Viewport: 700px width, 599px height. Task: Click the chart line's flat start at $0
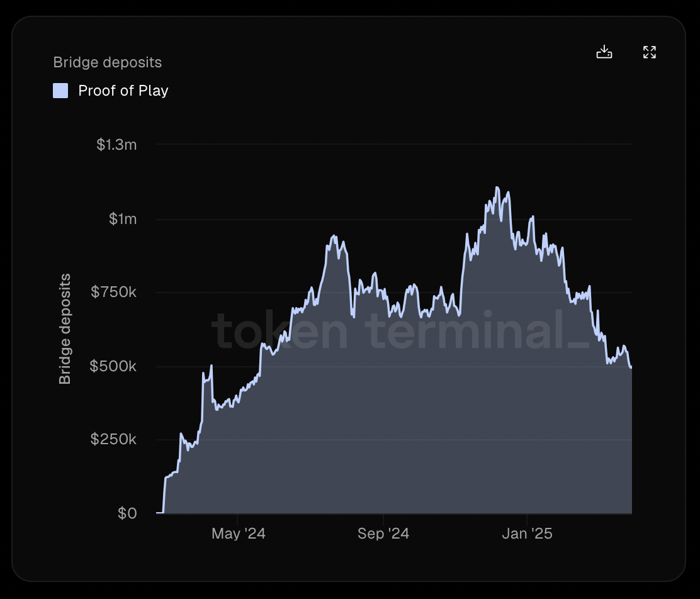point(160,512)
